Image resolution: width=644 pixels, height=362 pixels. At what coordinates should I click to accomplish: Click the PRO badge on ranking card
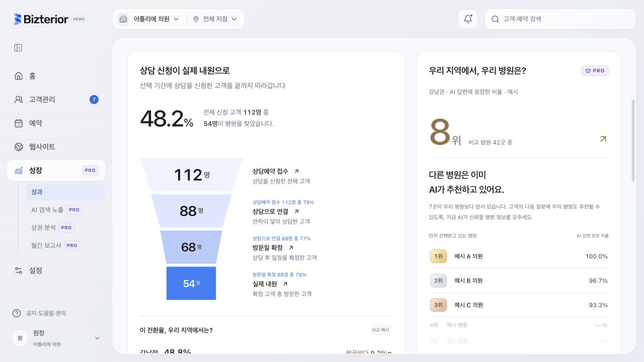pyautogui.click(x=595, y=71)
